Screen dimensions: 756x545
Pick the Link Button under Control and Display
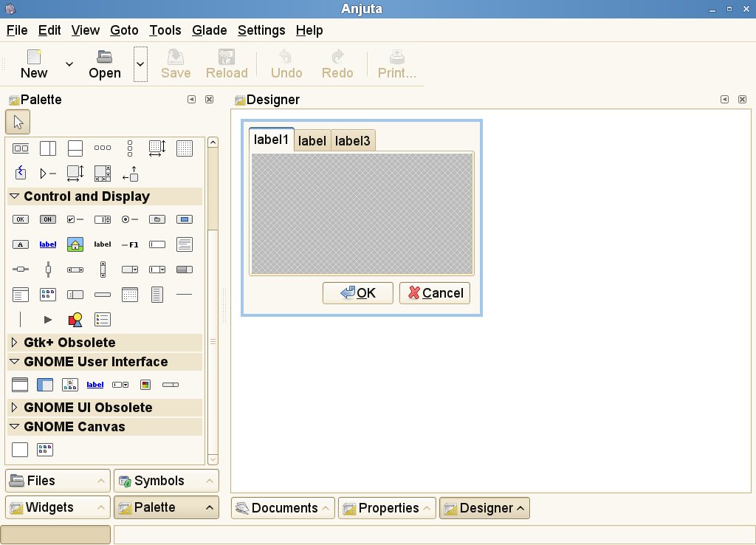(x=48, y=244)
